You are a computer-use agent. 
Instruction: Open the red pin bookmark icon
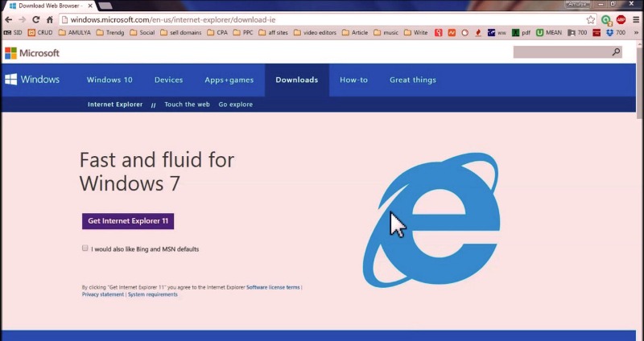click(x=438, y=32)
